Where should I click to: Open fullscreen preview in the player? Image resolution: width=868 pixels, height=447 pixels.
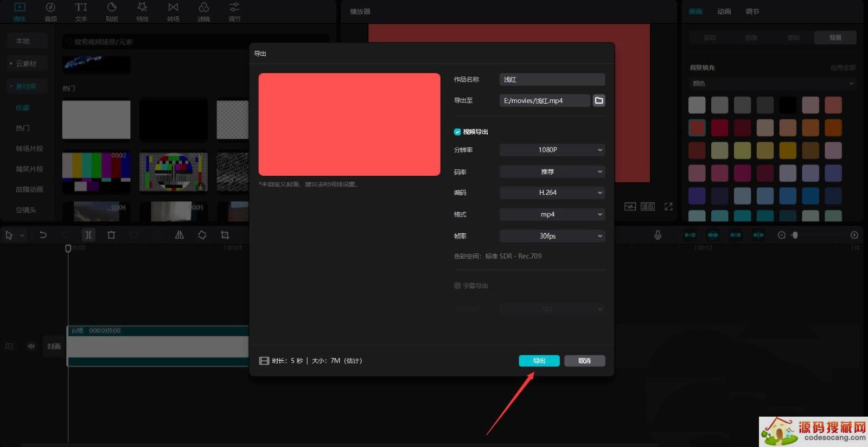coord(668,207)
